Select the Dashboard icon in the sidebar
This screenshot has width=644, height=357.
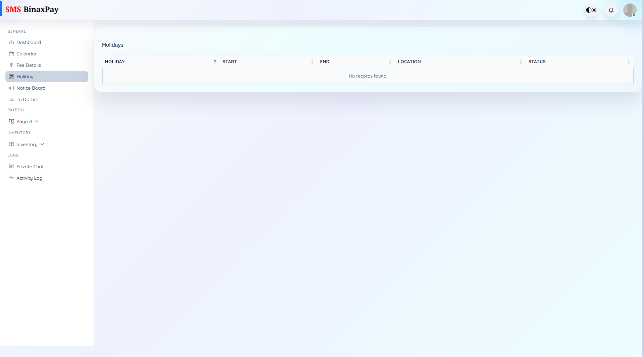11,42
